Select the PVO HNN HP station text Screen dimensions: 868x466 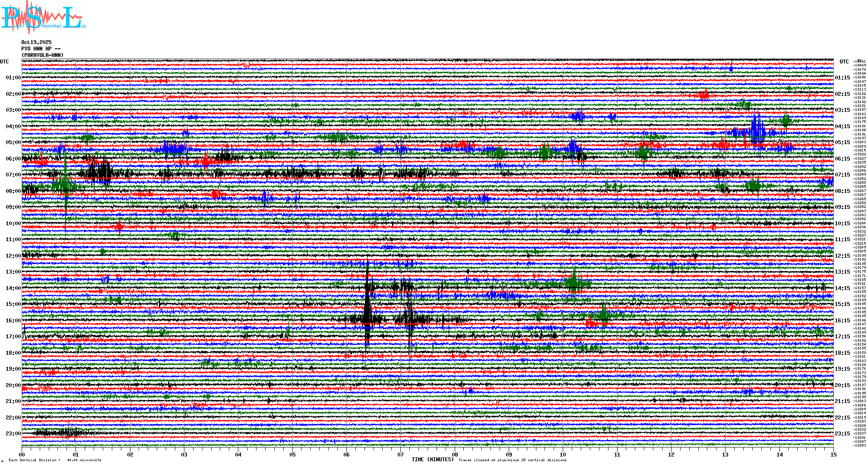(x=41, y=49)
